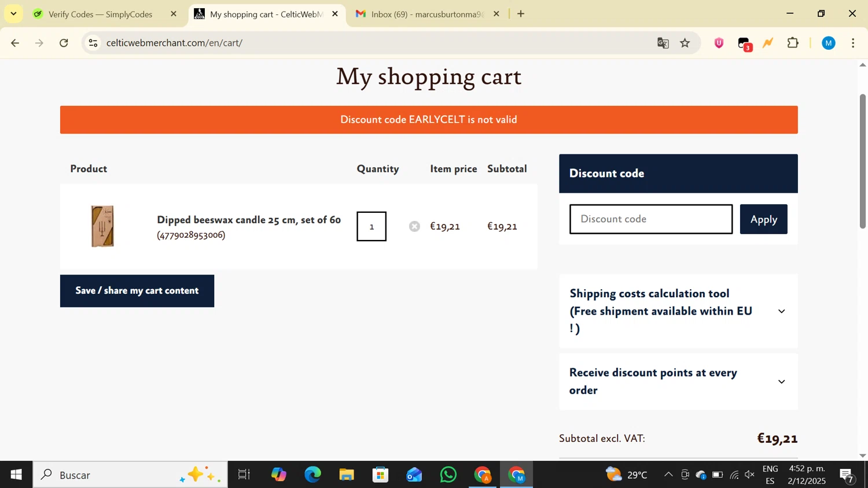The image size is (868, 488).
Task: Open Windows Start menu
Action: (x=16, y=475)
